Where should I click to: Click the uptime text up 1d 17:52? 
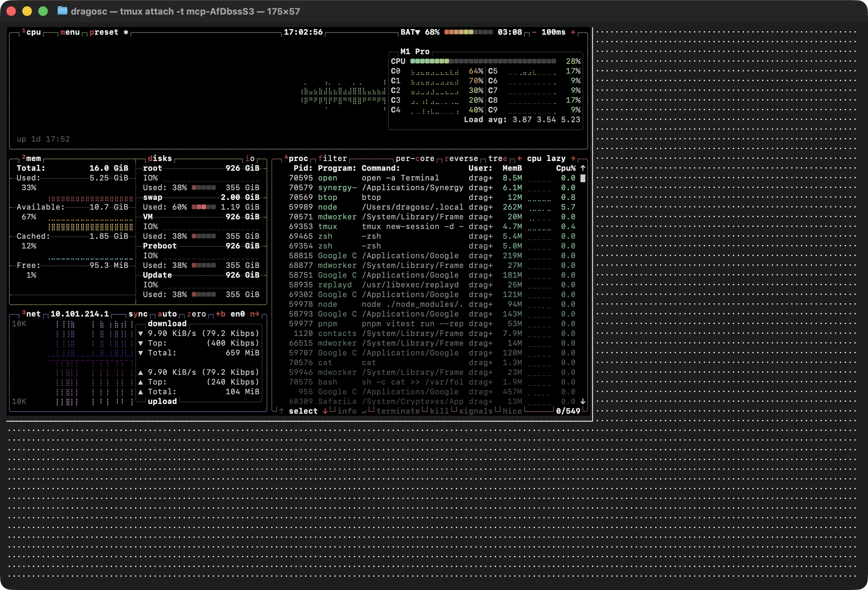[x=43, y=139]
